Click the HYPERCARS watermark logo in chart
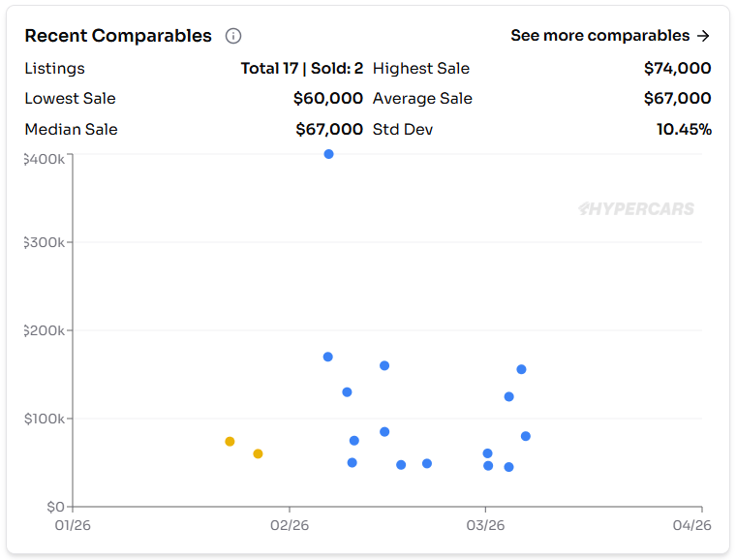 (x=636, y=208)
